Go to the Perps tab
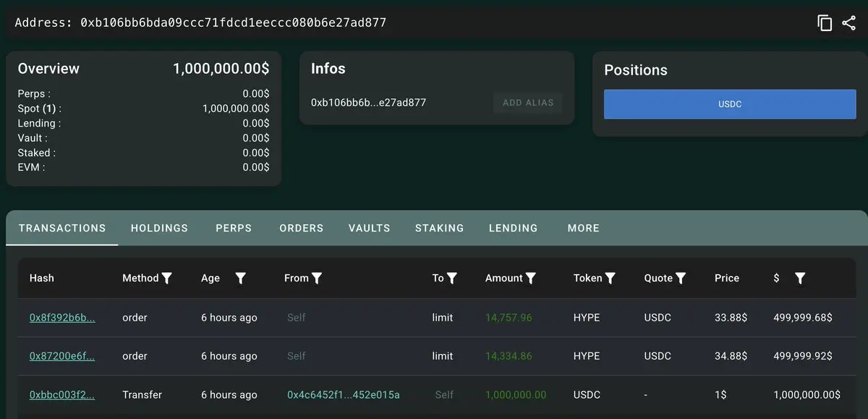 pyautogui.click(x=234, y=228)
